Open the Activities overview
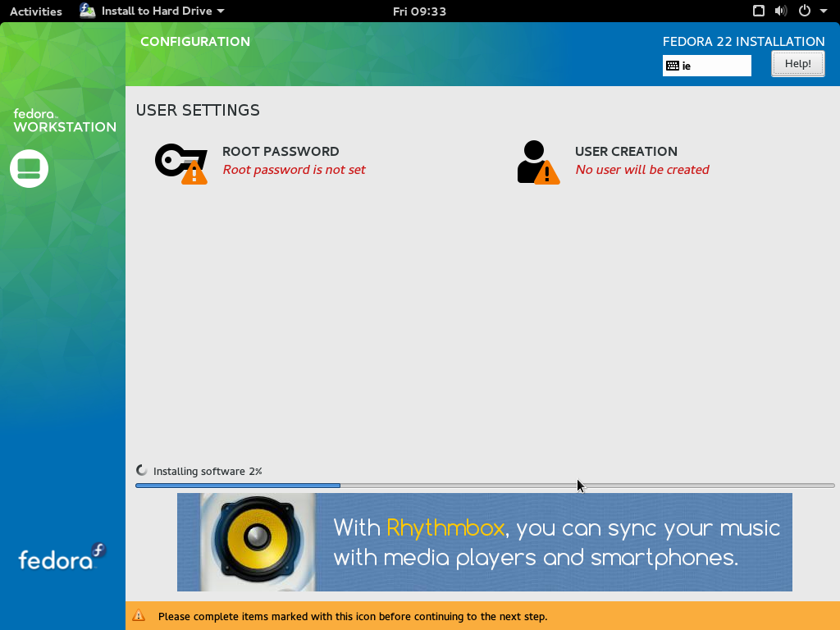The height and width of the screenshot is (630, 840). 36,11
